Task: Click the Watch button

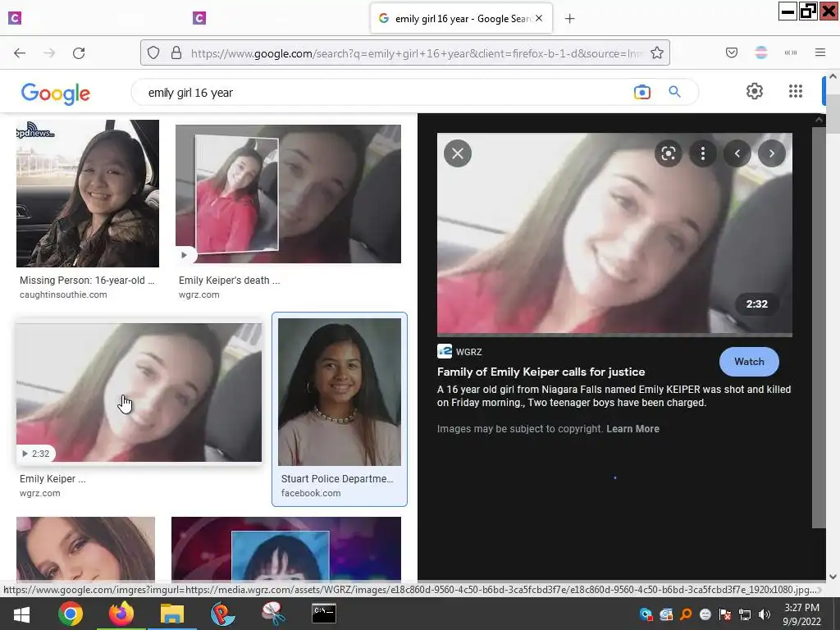Action: 749,362
